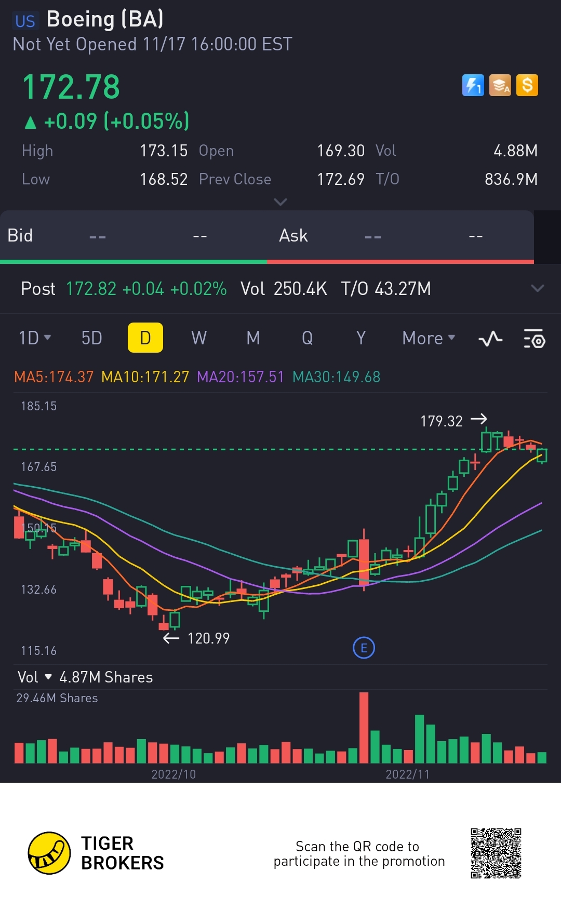Image resolution: width=561 pixels, height=924 pixels.
Task: Select the Y yearly chart tab
Action: coord(361,338)
